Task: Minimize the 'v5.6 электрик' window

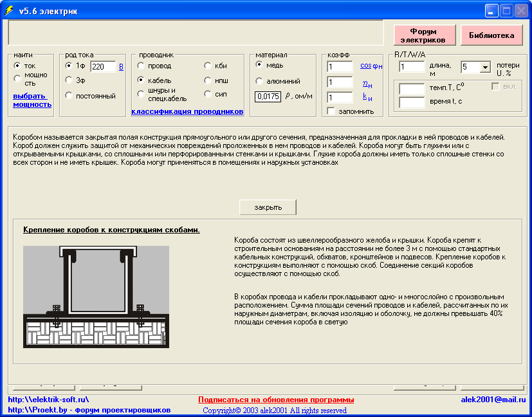Action: click(491, 11)
